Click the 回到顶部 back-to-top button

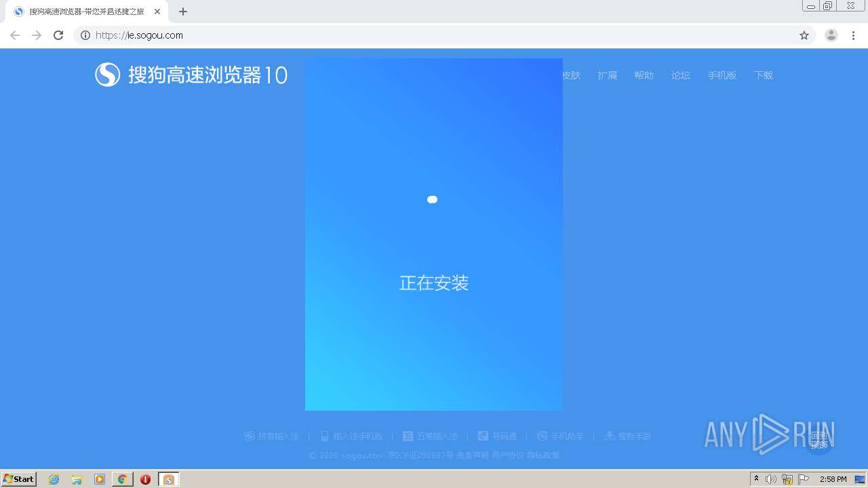coord(818,440)
